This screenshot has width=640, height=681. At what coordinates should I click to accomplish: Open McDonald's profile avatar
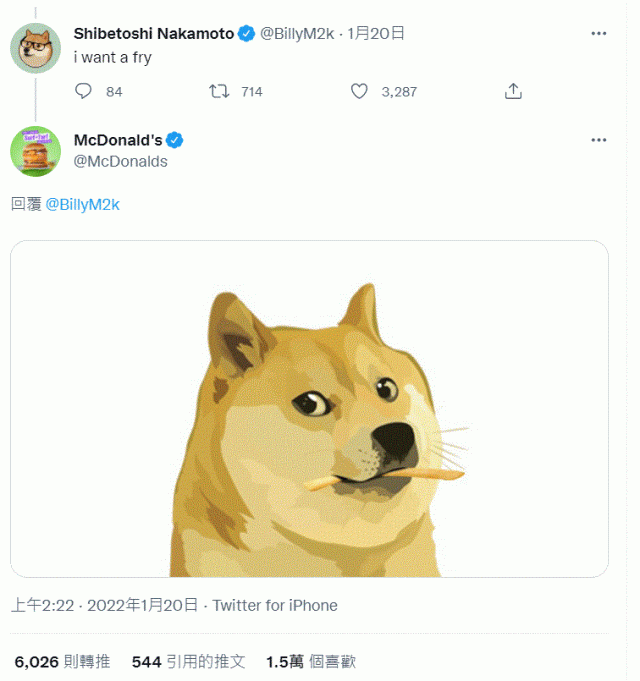tap(35, 151)
